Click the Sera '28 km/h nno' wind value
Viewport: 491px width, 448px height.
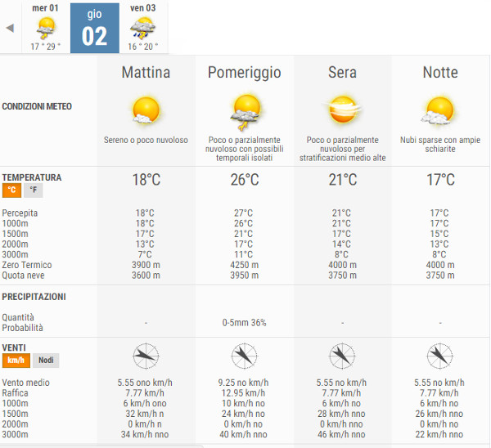(x=341, y=414)
